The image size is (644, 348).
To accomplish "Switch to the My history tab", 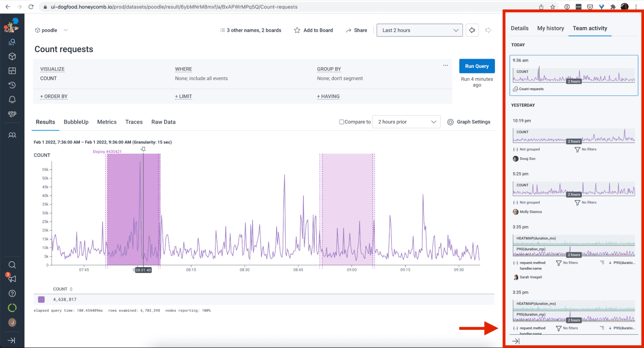I will (x=550, y=28).
